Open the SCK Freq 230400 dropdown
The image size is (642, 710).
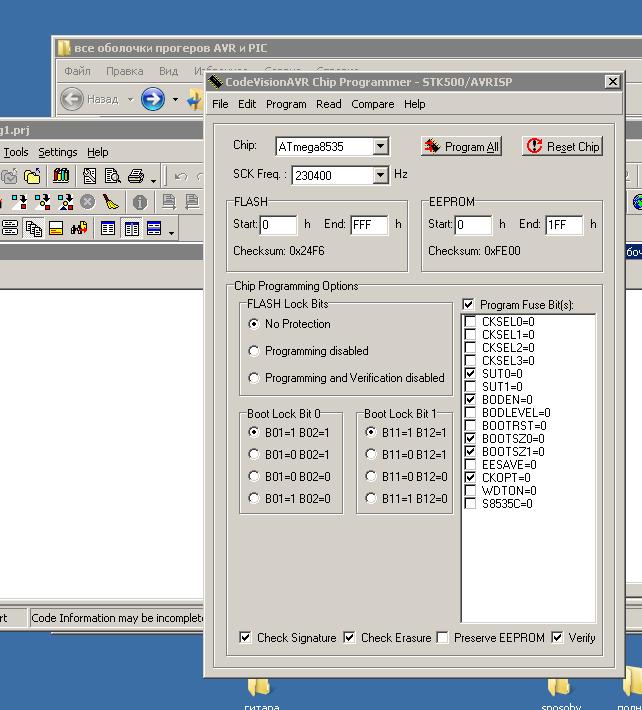380,175
